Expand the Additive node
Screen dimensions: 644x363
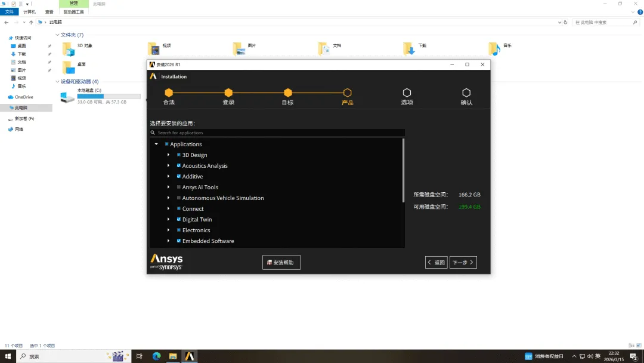168,176
